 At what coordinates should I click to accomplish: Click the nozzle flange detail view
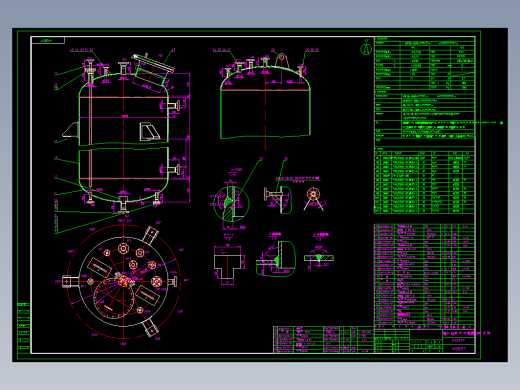point(278,199)
